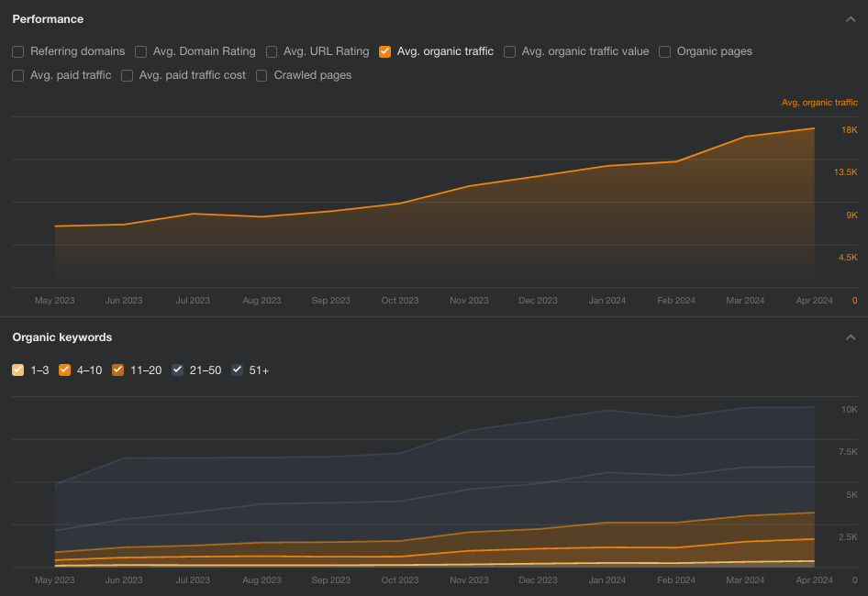Viewport: 868px width, 596px height.
Task: Click Aug 2023 label on Performance chart
Action: tap(262, 301)
